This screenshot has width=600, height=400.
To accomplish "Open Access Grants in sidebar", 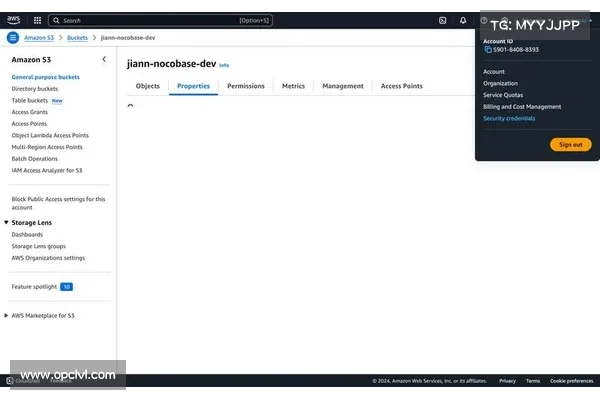I will (x=29, y=112).
